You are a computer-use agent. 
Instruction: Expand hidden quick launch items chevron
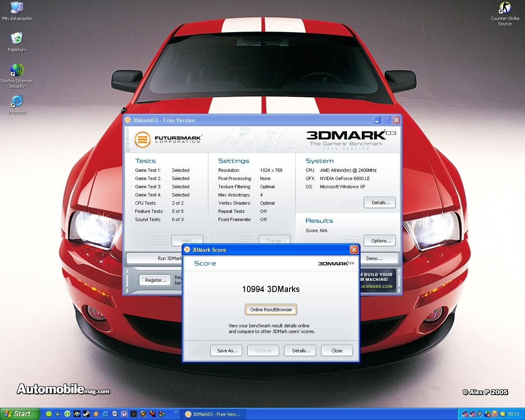176,411
